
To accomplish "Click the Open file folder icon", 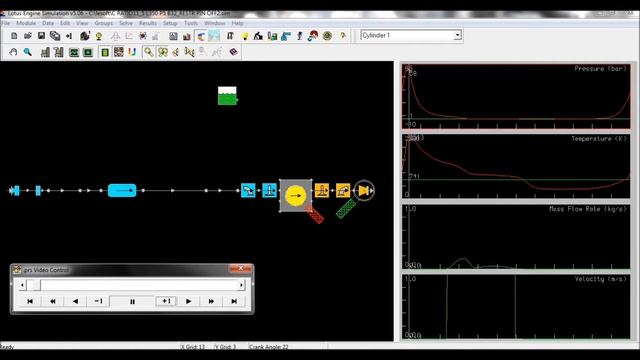I will click(x=28, y=36).
